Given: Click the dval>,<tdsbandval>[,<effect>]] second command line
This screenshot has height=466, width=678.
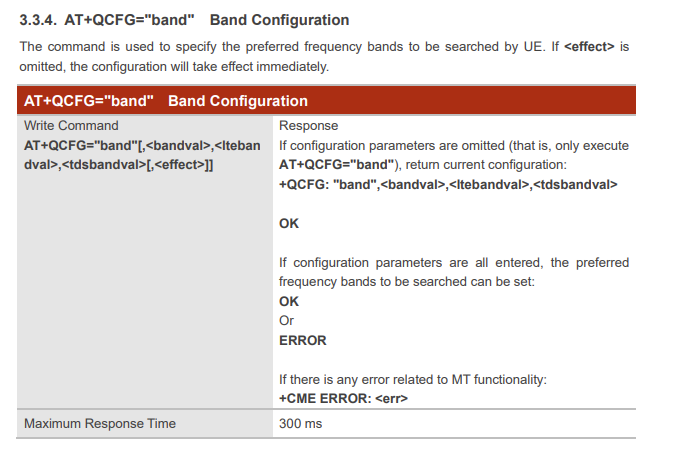Looking at the screenshot, I should [x=118, y=165].
